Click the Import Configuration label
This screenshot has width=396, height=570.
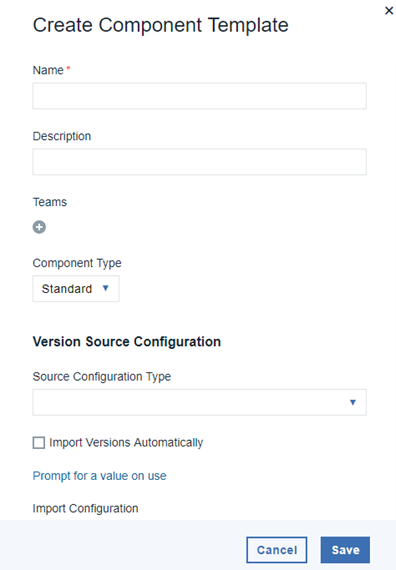pyautogui.click(x=85, y=508)
